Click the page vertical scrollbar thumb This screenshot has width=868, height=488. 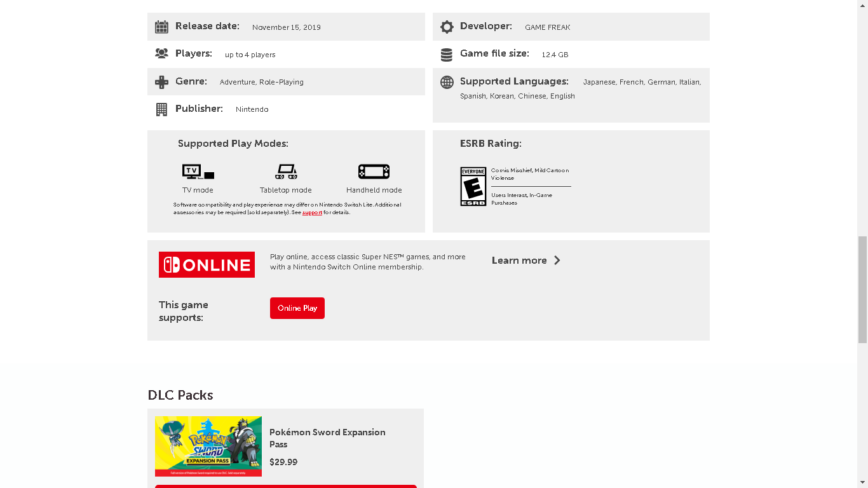(862, 289)
